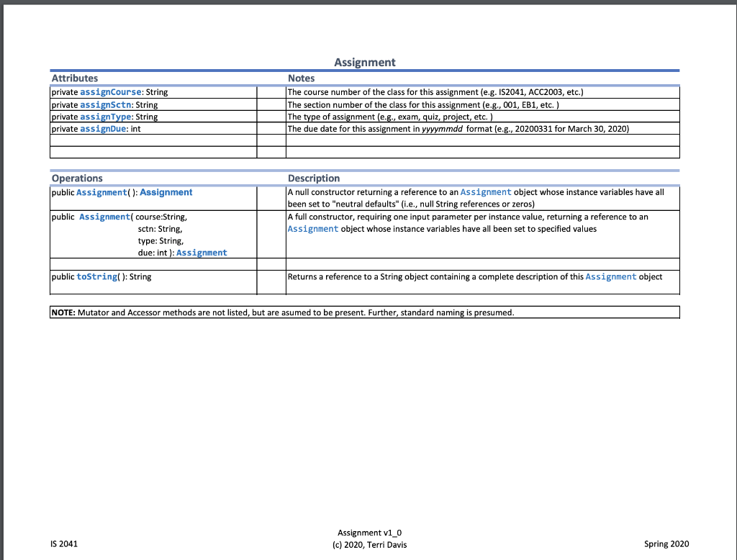This screenshot has height=560, width=737.
Task: Click the 'due: int ): Assignment' line
Action: pyautogui.click(x=182, y=253)
